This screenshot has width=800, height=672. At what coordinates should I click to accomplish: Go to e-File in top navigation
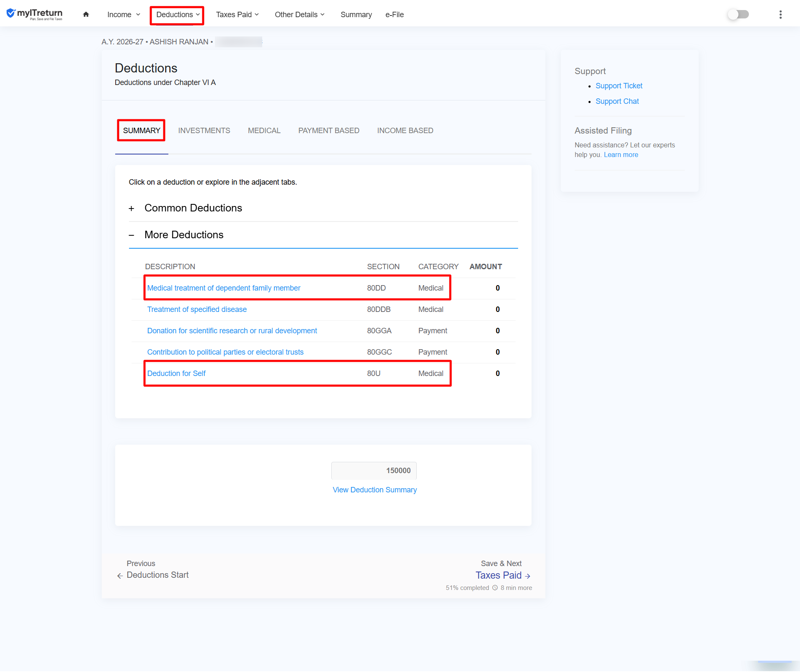[x=395, y=15]
